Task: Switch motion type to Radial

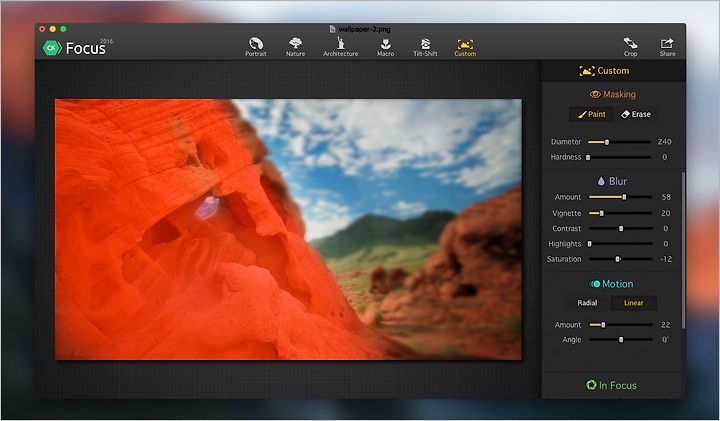Action: click(587, 303)
